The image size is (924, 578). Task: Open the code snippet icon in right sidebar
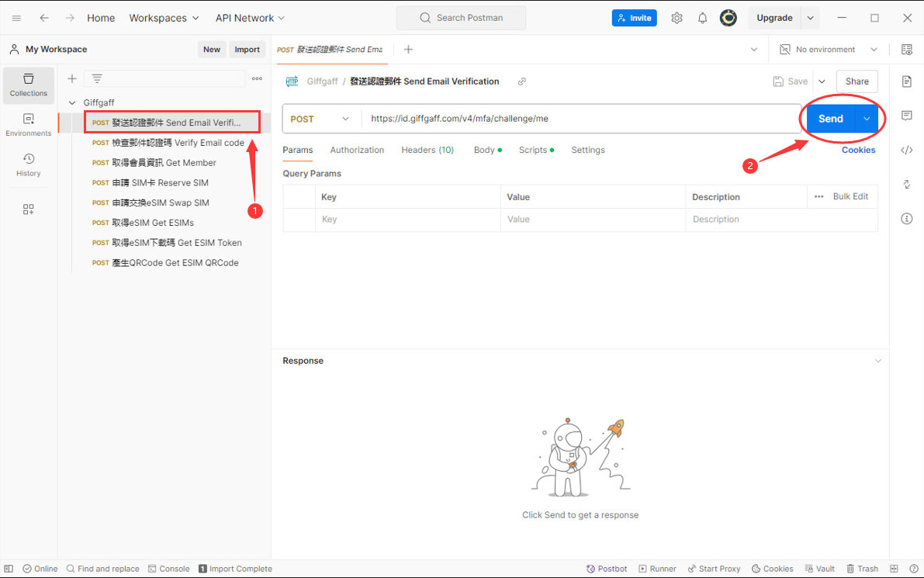[x=906, y=150]
